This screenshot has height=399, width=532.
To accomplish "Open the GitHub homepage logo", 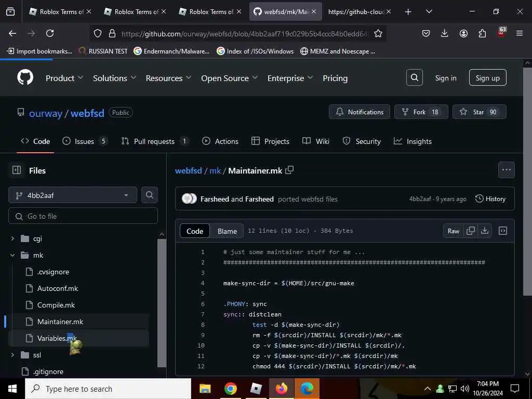I will coord(25,78).
